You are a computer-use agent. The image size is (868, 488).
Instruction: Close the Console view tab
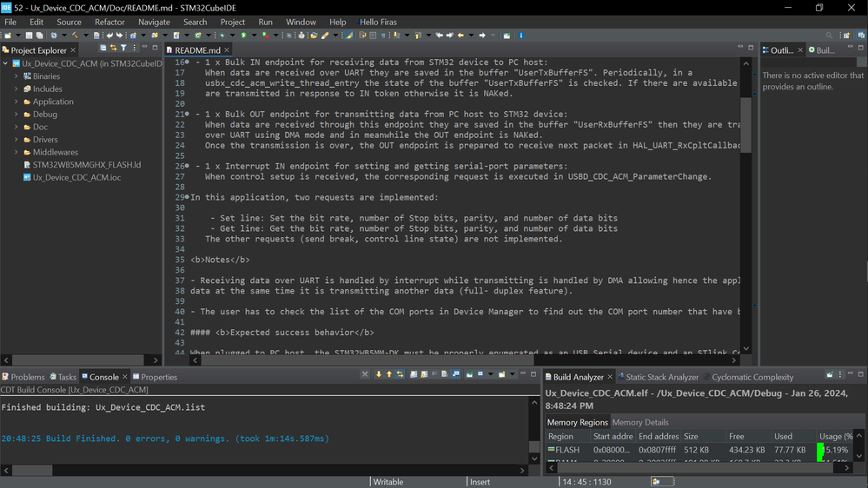(125, 377)
